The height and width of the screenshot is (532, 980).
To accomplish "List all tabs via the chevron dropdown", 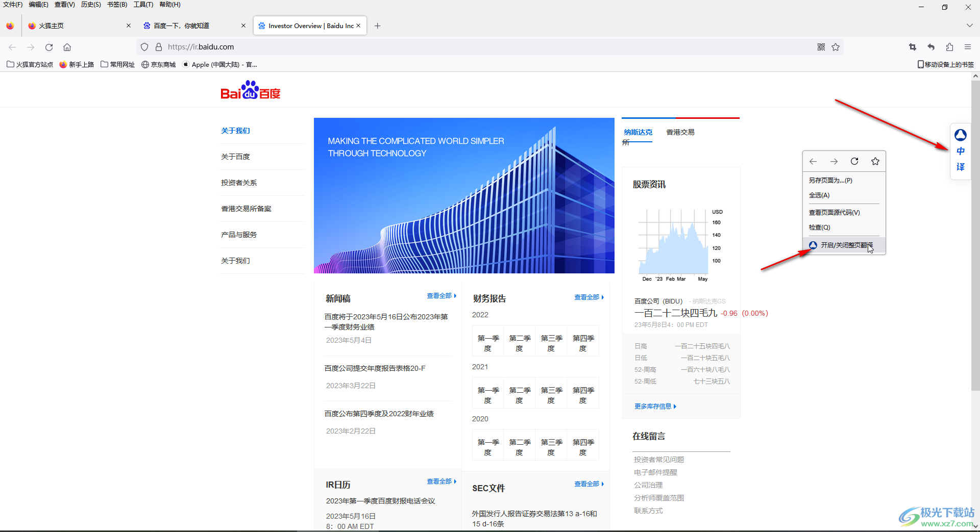I will coord(969,26).
